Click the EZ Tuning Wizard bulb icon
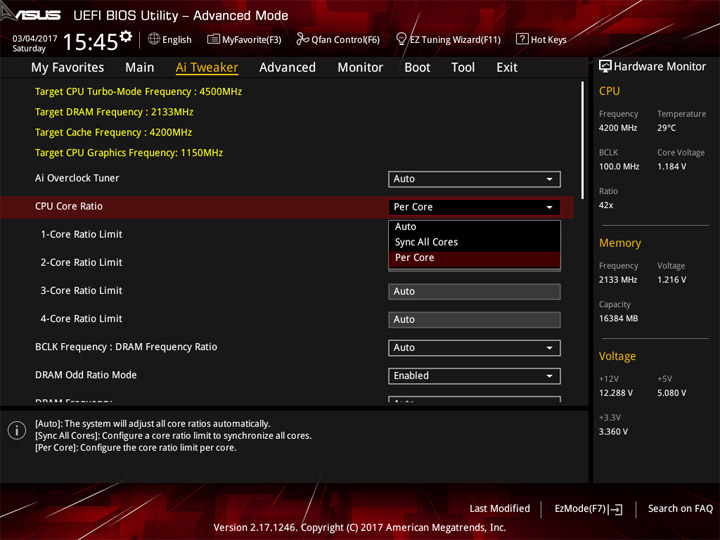Screen dimensions: 720x540 pos(401,39)
